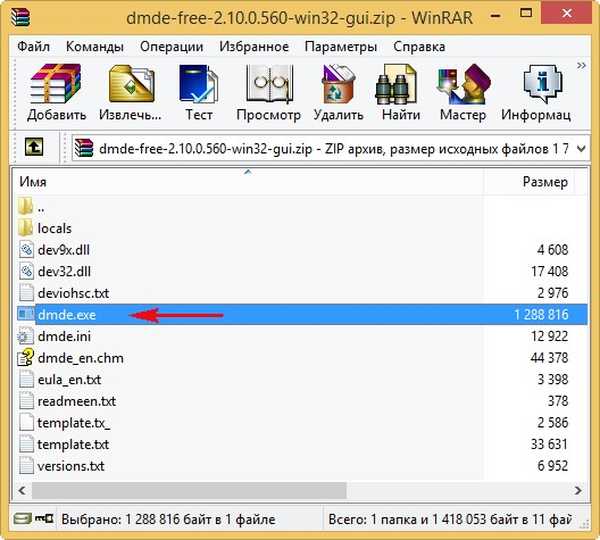Viewport: 600px width, 540px height.
Task: Launch the Мастер (Wizard) toolbar icon
Action: click(464, 84)
